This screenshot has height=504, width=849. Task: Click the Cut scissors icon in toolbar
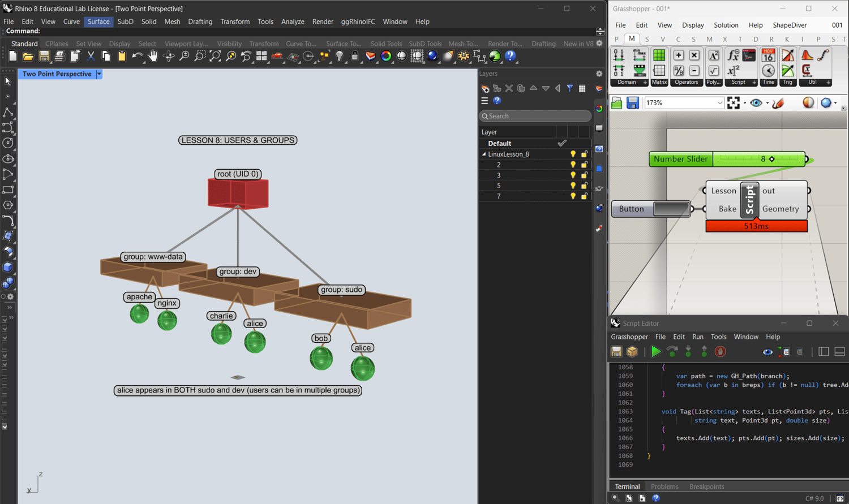click(x=91, y=56)
